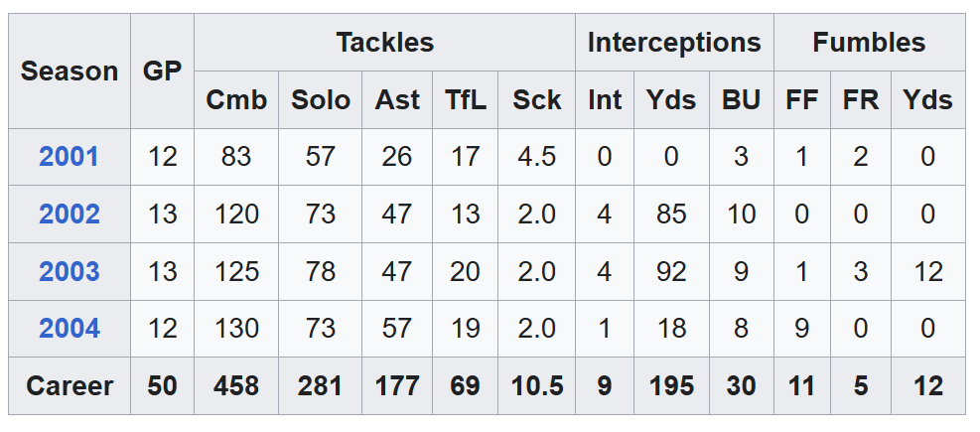Click the Fumbles group header
The height and width of the screenshot is (432, 980).
869,43
